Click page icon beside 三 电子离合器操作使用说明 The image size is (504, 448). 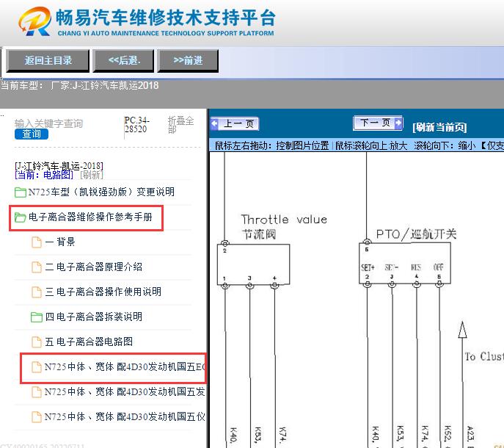(37, 292)
